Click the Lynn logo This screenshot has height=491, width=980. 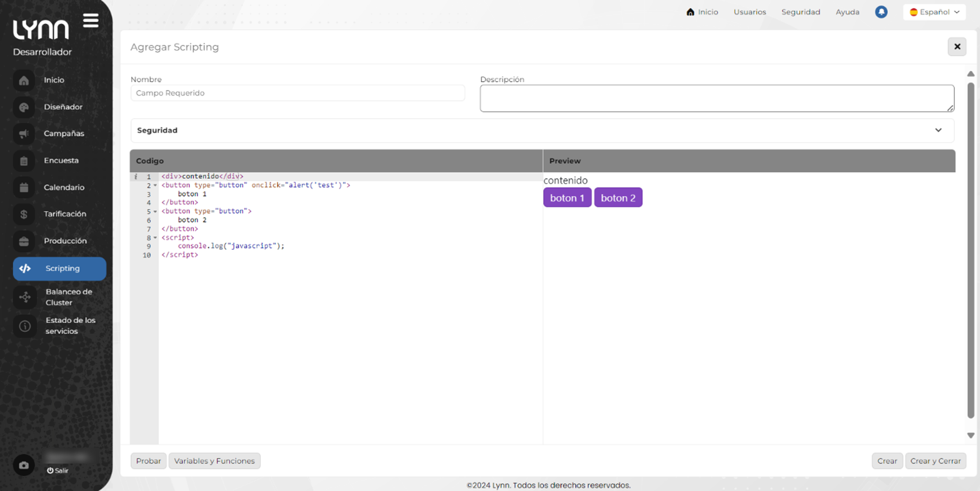pyautogui.click(x=41, y=30)
